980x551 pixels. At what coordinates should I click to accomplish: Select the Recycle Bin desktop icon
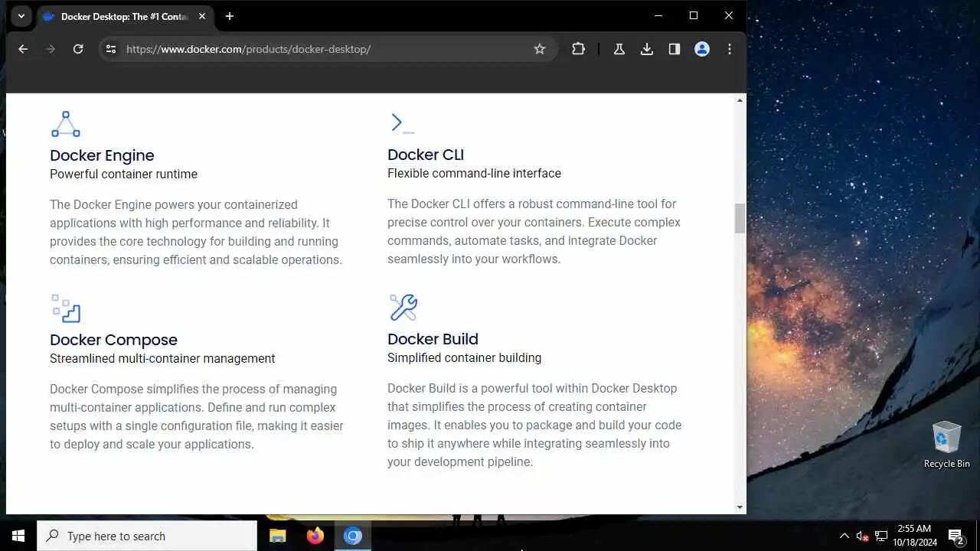click(946, 444)
